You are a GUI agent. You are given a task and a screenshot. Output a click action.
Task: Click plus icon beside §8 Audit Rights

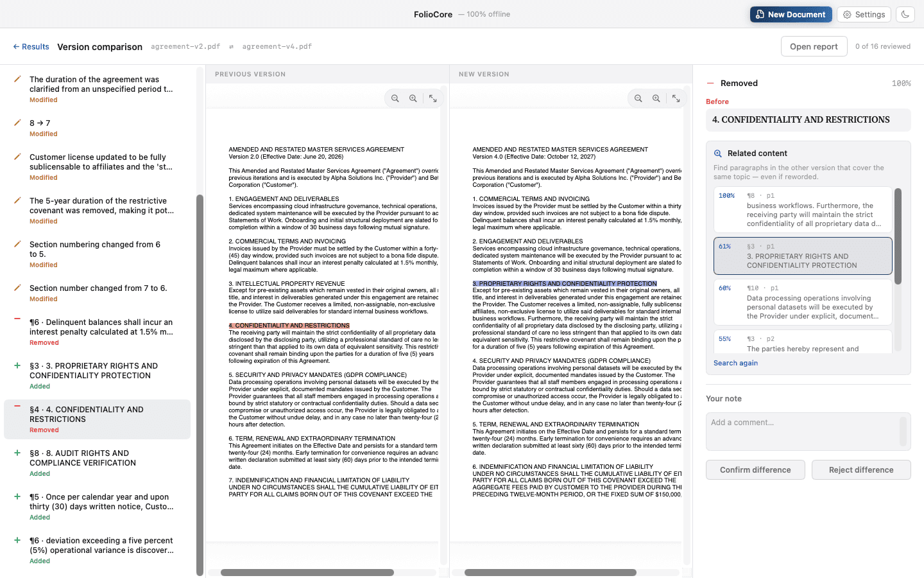tap(17, 453)
